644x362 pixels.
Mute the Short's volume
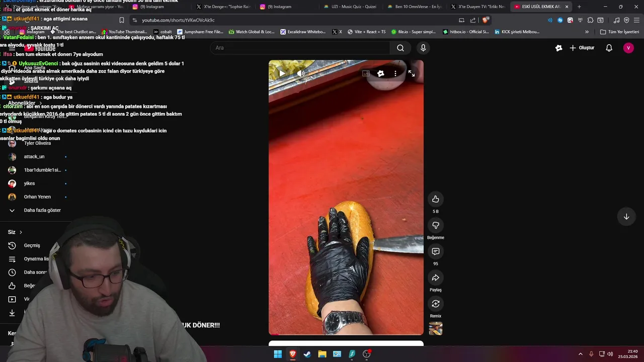[301, 73]
